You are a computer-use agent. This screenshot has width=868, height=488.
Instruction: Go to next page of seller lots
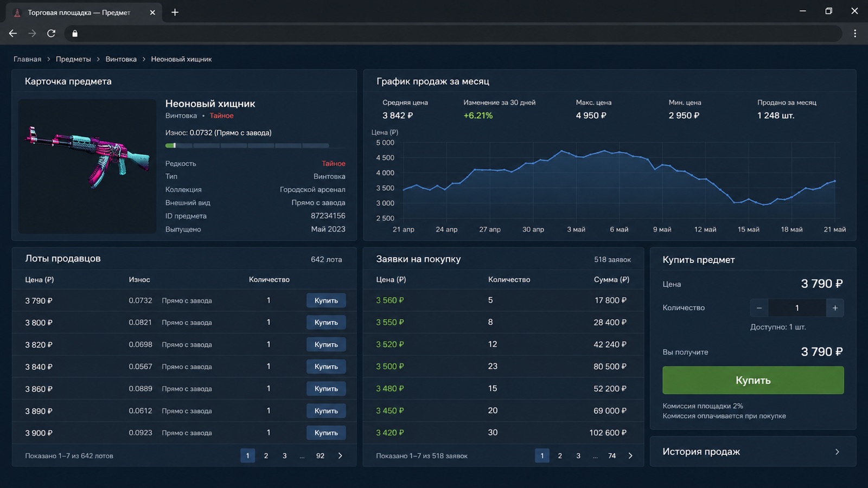point(340,456)
